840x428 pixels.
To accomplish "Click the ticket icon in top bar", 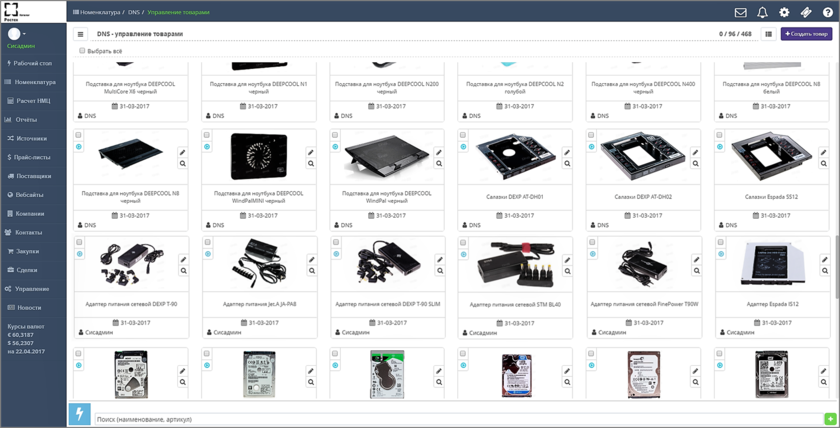I will click(805, 13).
